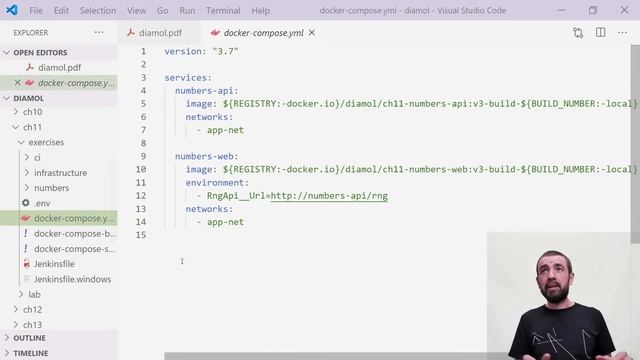Open the View menu
This screenshot has height=360, width=640.
pos(136,11)
